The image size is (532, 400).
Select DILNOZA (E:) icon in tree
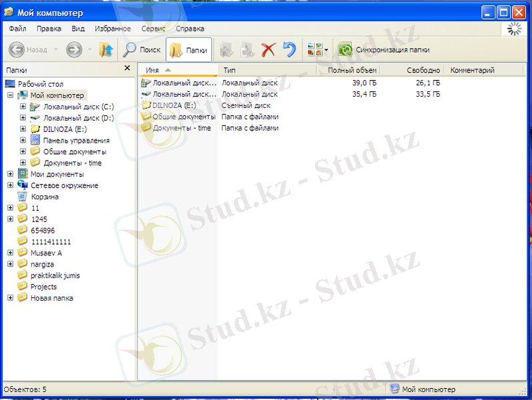tap(35, 129)
